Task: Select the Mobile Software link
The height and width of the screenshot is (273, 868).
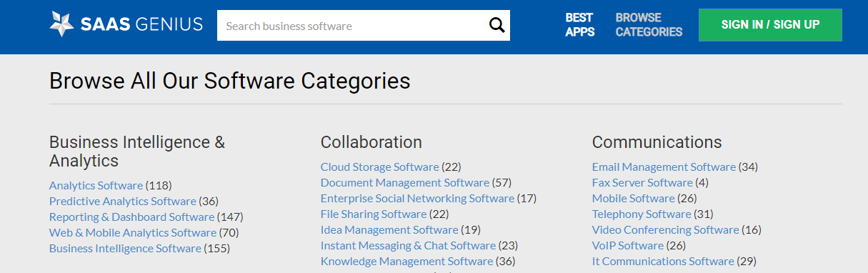Action: (x=633, y=198)
